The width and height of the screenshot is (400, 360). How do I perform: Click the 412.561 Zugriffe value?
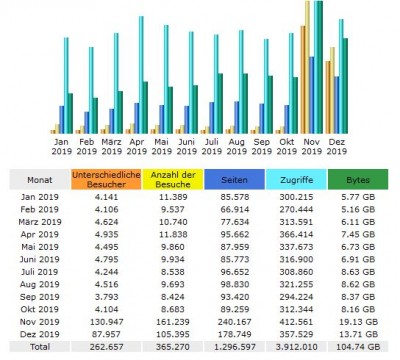pyautogui.click(x=296, y=322)
